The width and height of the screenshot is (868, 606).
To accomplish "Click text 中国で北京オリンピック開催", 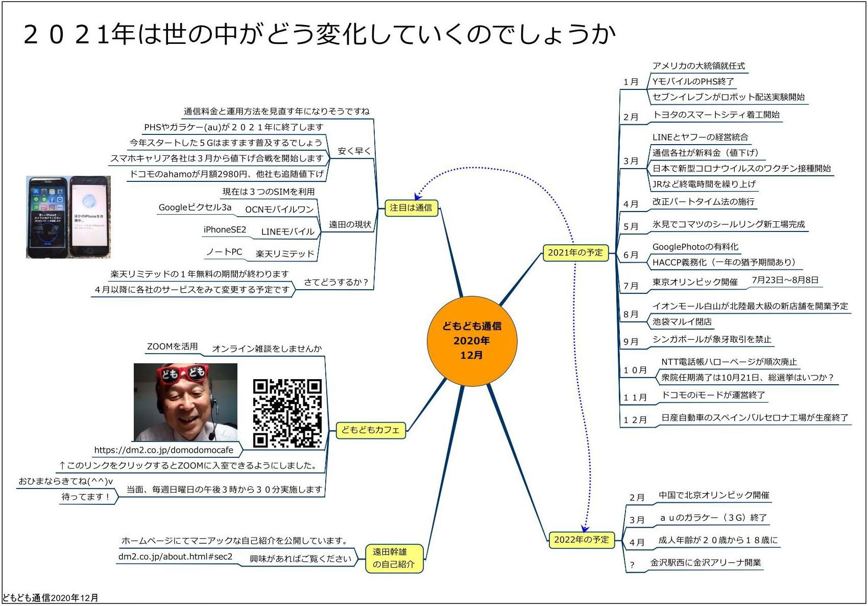I will click(x=714, y=495).
